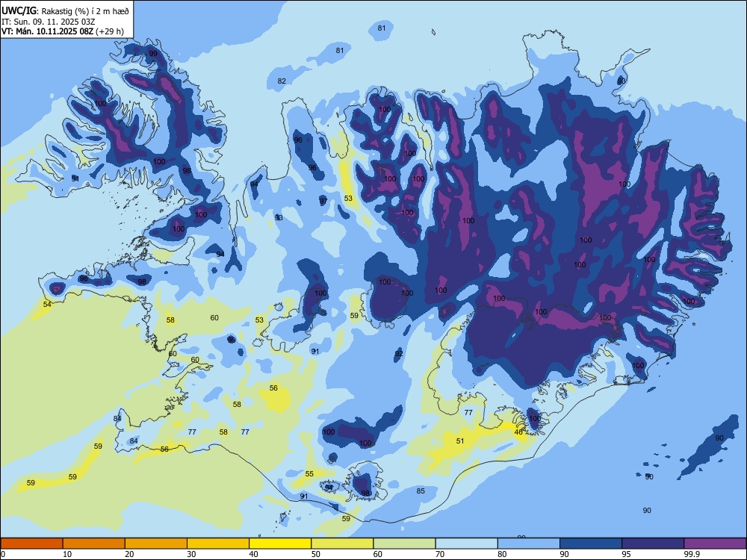The width and height of the screenshot is (747, 560).
Task: Click the legend tick label '95'
Action: [626, 554]
